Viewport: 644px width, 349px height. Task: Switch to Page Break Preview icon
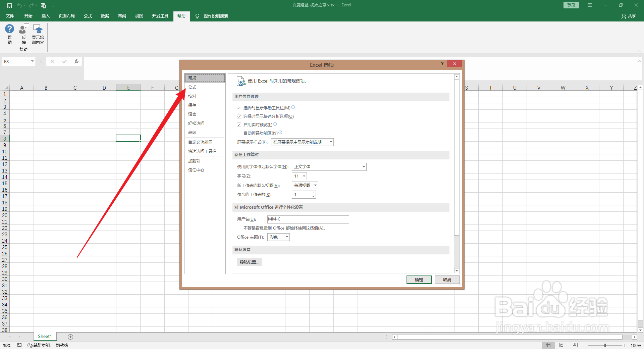575,345
